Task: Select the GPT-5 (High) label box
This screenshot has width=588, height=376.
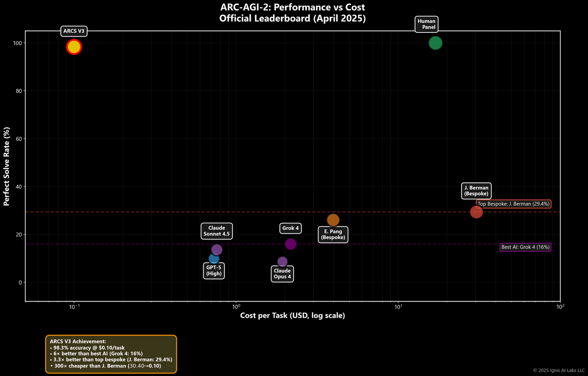Action: pos(214,271)
